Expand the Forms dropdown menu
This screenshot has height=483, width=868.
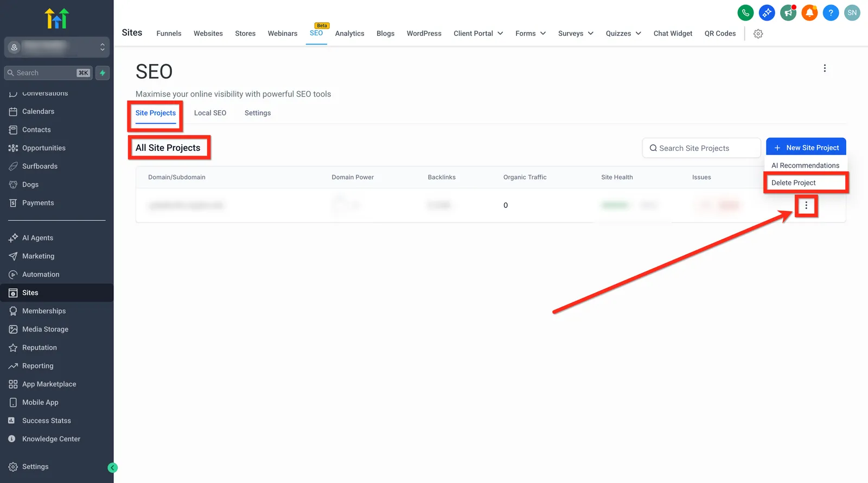pyautogui.click(x=531, y=34)
